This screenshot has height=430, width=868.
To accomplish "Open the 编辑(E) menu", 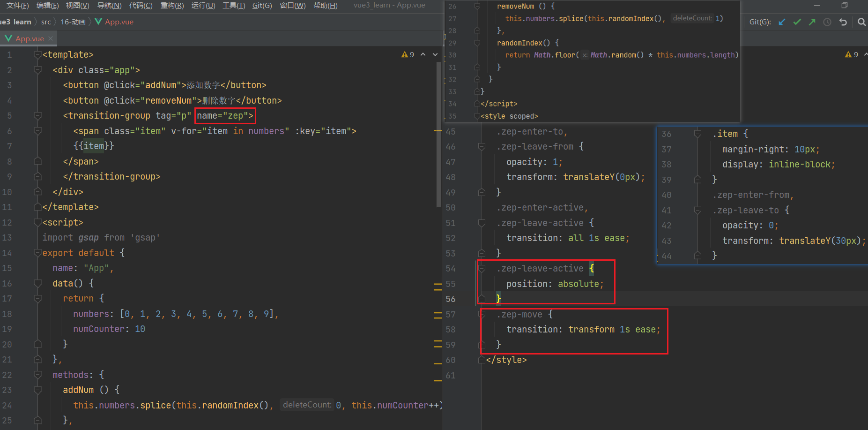I will click(x=48, y=5).
